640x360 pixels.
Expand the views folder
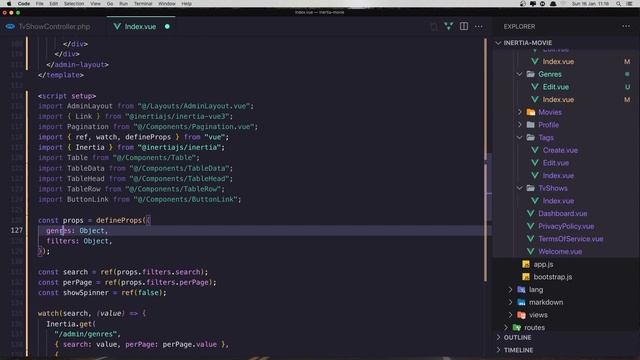pos(510,315)
